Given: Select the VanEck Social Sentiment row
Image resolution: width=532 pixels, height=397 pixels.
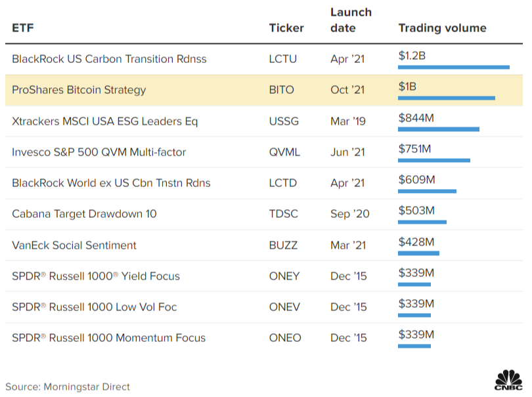Looking at the screenshot, I should point(74,245).
